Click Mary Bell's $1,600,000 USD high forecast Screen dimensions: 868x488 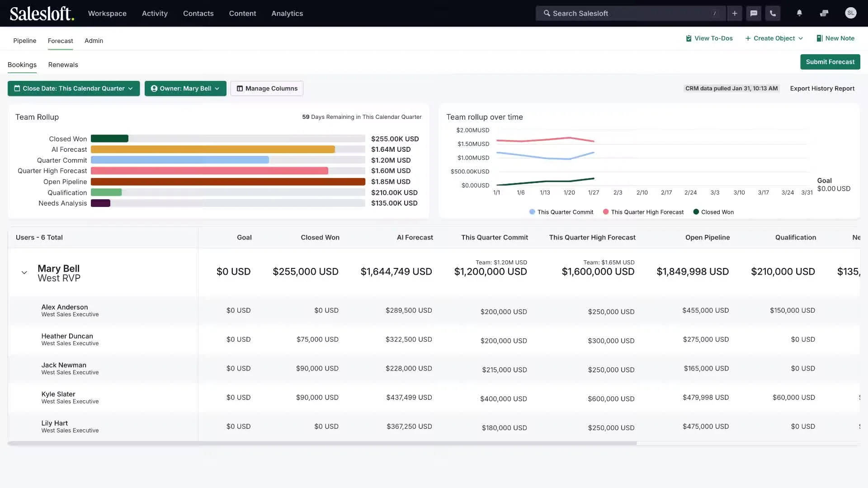(598, 272)
